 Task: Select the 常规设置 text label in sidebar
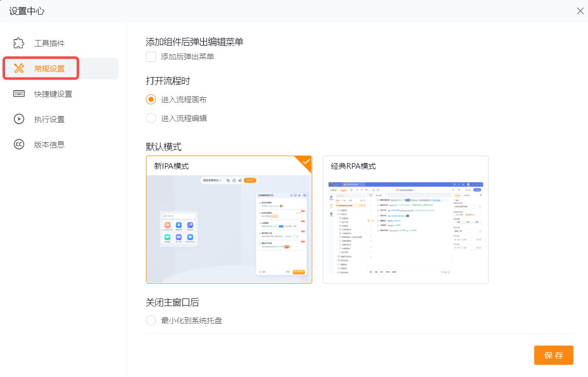tap(49, 68)
